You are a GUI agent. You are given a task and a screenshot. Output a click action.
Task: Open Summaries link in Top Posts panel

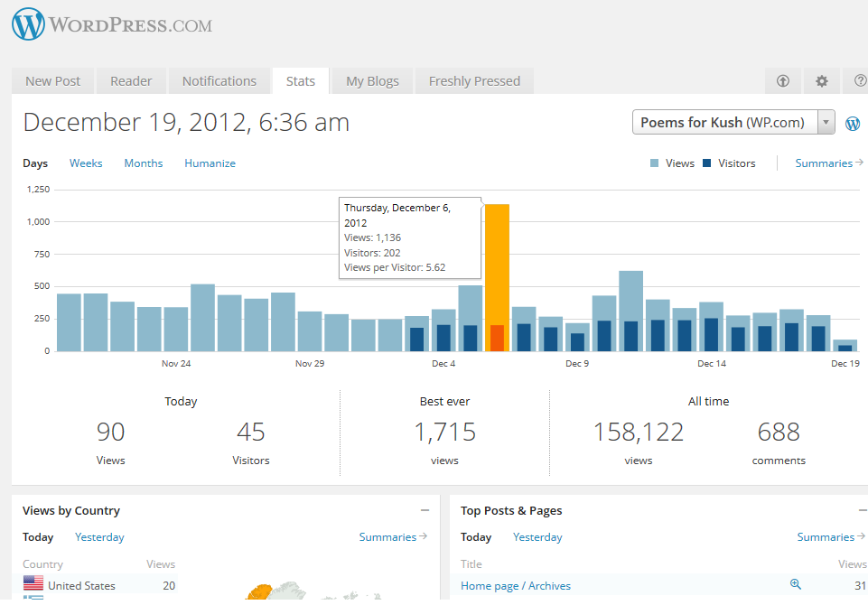pos(830,537)
